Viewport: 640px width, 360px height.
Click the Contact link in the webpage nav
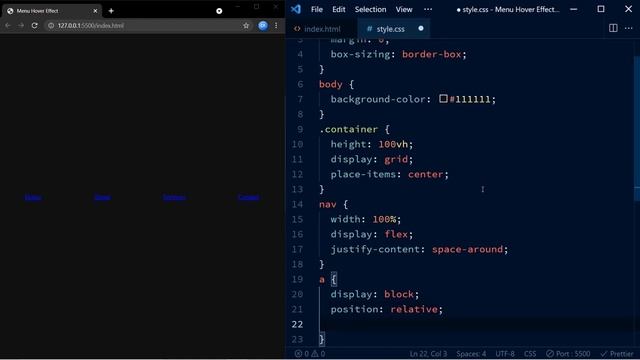tap(249, 197)
